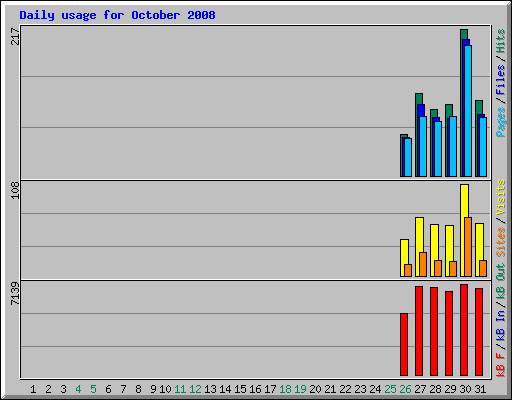Image resolution: width=512 pixels, height=400 pixels.
Task: Click the green weekend day 26 label
Action: pos(405,389)
